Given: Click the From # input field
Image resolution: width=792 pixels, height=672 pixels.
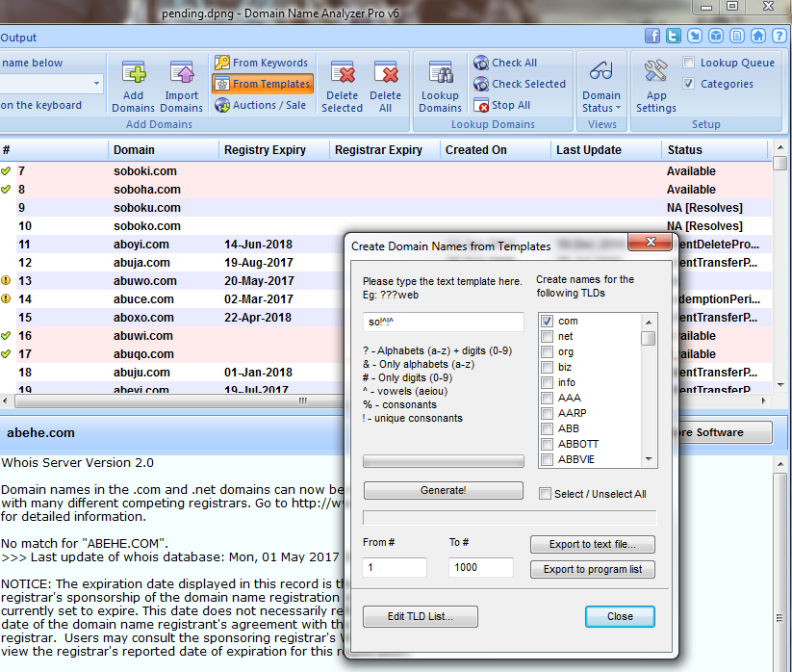Looking at the screenshot, I should click(395, 567).
